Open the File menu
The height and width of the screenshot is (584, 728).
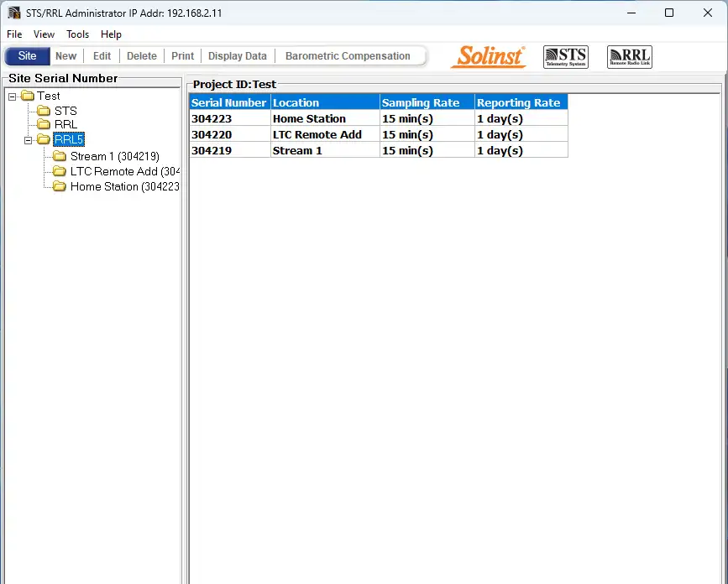[x=14, y=34]
